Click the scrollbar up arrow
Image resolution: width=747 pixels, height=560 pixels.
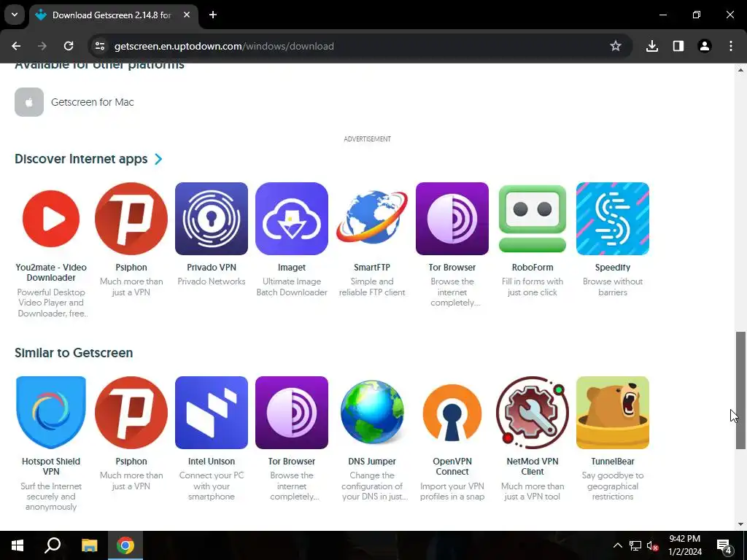tap(740, 70)
